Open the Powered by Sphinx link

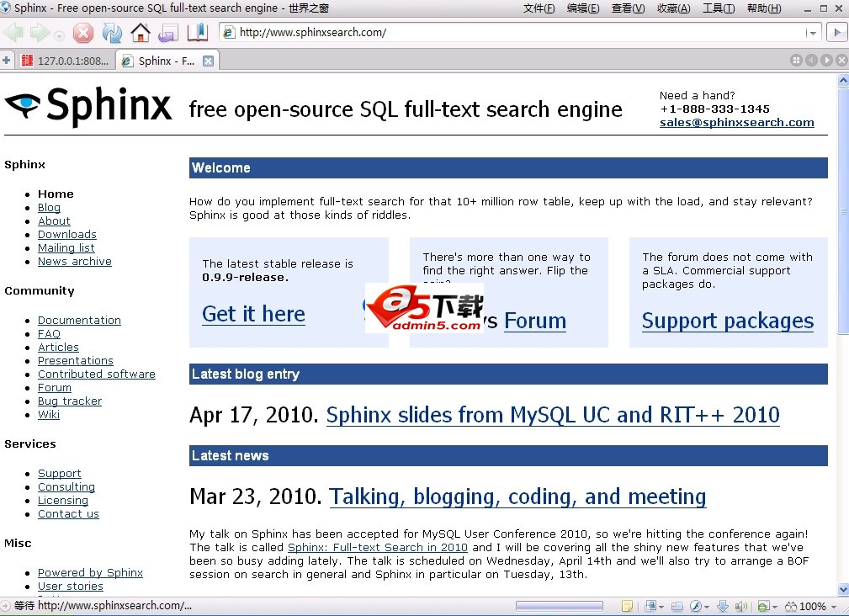(x=90, y=573)
